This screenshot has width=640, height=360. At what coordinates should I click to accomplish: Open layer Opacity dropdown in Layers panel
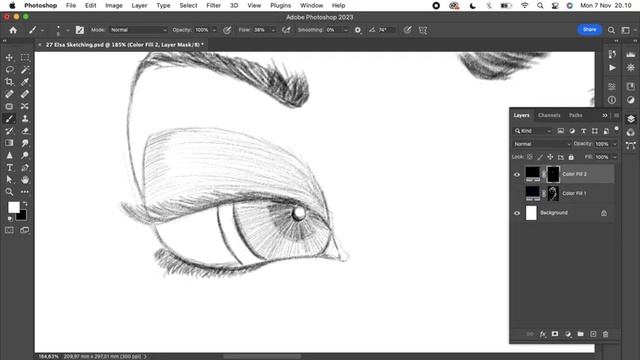615,144
